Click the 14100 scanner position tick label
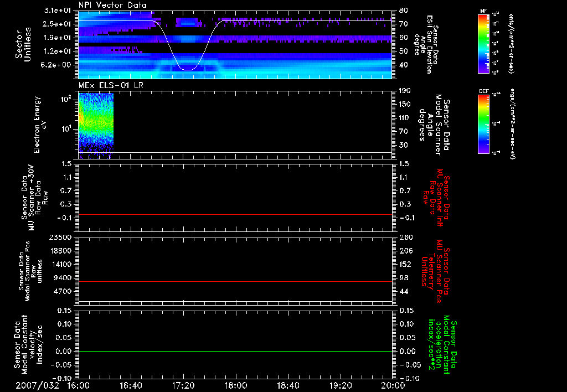The height and width of the screenshot is (392, 567). click(62, 264)
